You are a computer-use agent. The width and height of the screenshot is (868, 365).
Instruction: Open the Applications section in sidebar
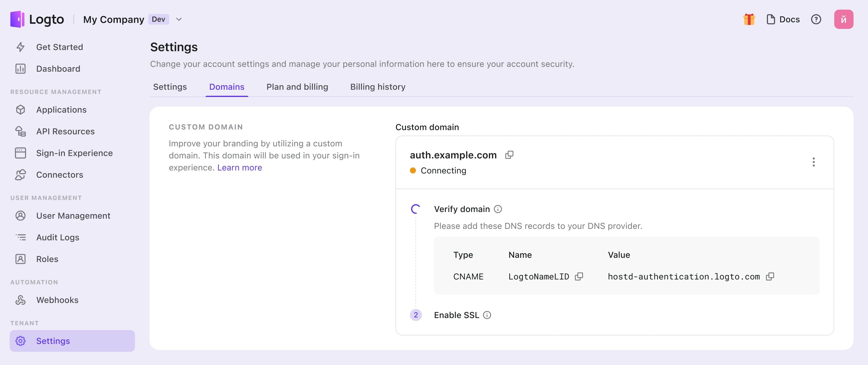tap(61, 109)
